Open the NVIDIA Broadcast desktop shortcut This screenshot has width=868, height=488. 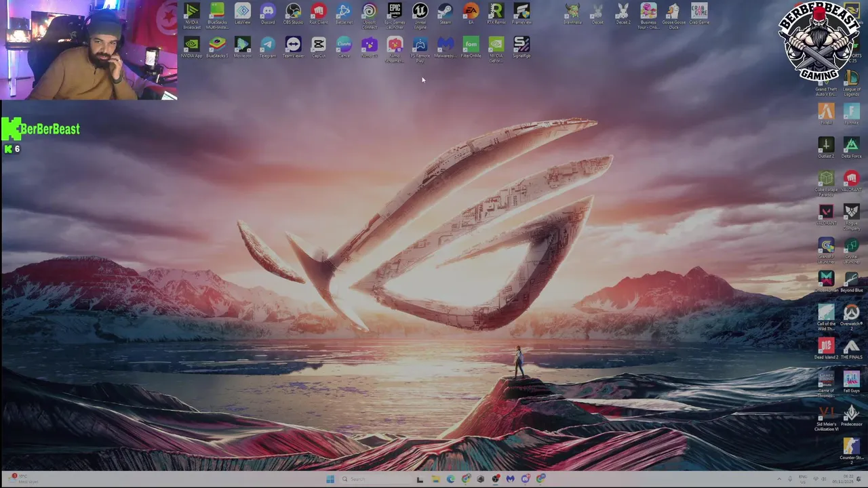click(192, 16)
